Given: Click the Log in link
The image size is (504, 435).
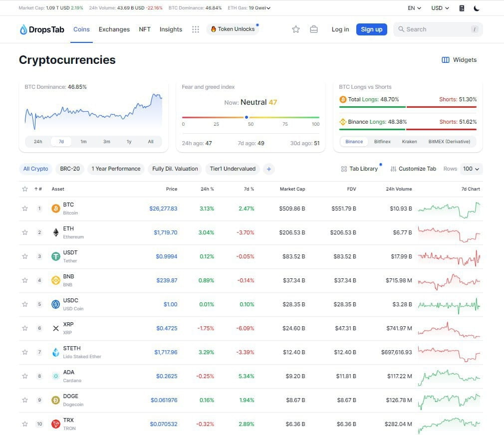Looking at the screenshot, I should click(340, 29).
